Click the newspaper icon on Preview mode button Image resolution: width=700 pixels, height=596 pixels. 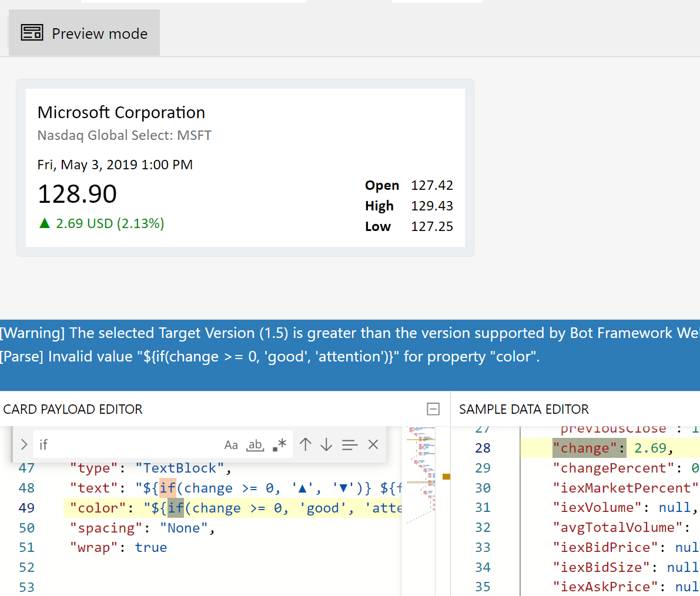tap(32, 33)
